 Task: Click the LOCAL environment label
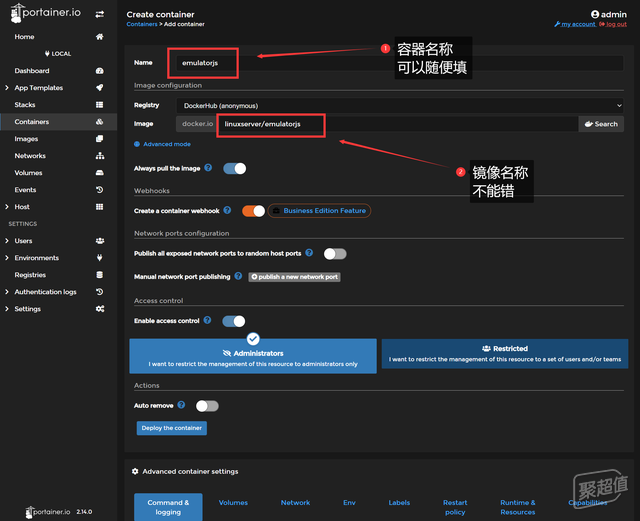(x=58, y=53)
